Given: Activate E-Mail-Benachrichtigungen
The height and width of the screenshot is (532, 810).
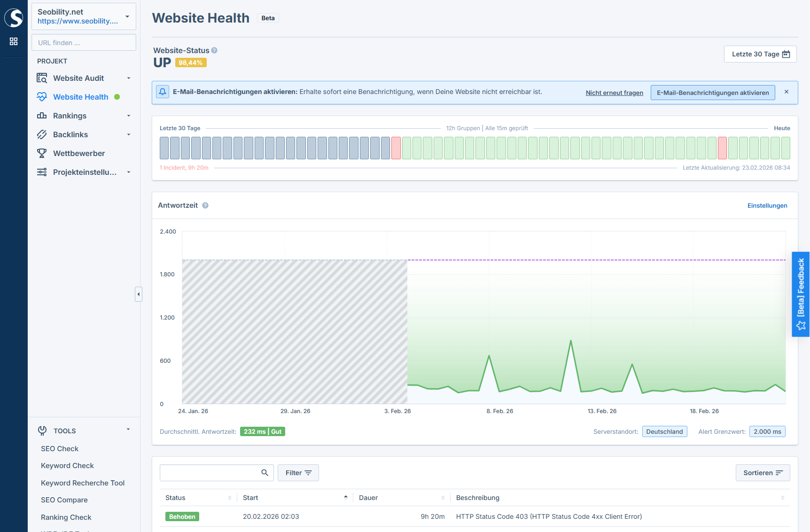Looking at the screenshot, I should coord(712,92).
